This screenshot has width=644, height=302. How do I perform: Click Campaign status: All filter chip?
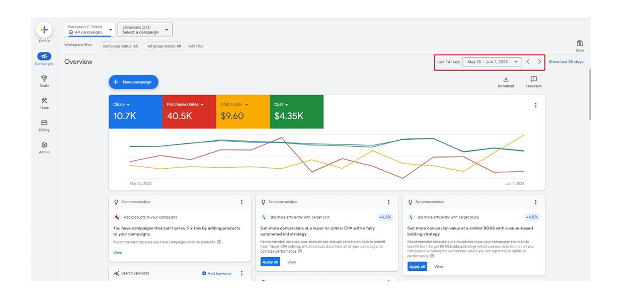[120, 46]
